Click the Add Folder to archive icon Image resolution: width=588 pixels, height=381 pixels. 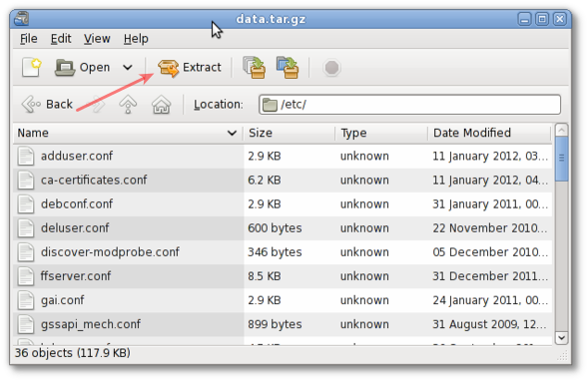pos(288,68)
